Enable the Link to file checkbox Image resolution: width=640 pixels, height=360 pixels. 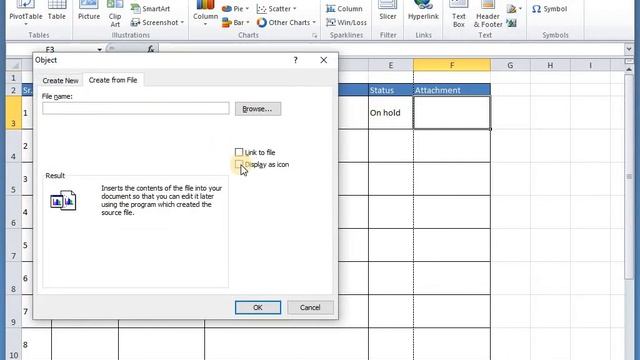pyautogui.click(x=239, y=152)
